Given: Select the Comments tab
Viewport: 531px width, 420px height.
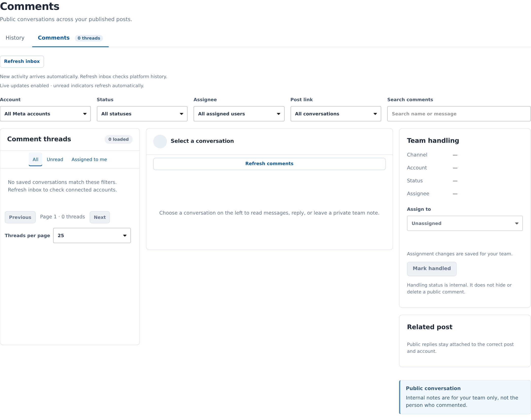Looking at the screenshot, I should tap(70, 38).
